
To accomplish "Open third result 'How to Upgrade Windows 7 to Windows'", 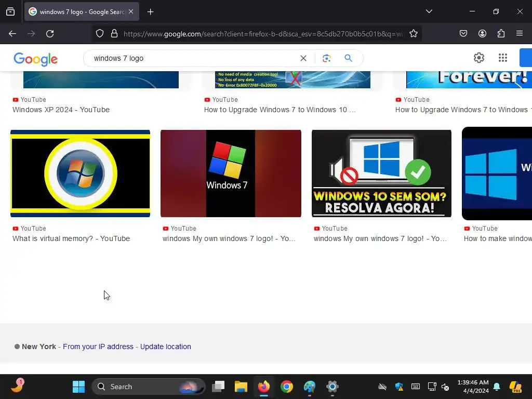I will [x=463, y=110].
